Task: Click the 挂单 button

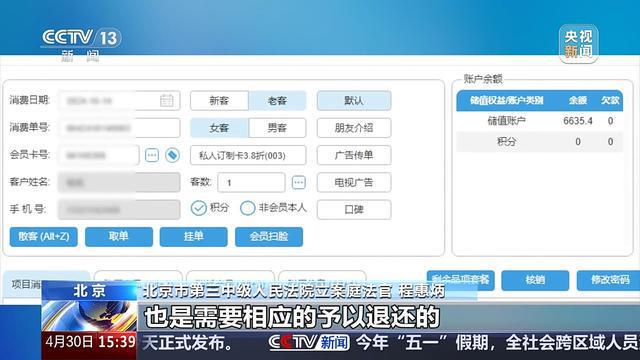Action: [x=193, y=237]
